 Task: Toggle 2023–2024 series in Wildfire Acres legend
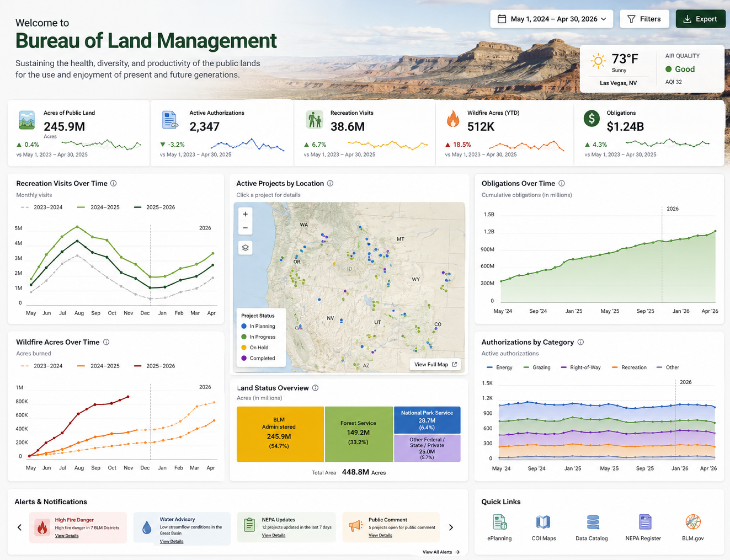41,366
